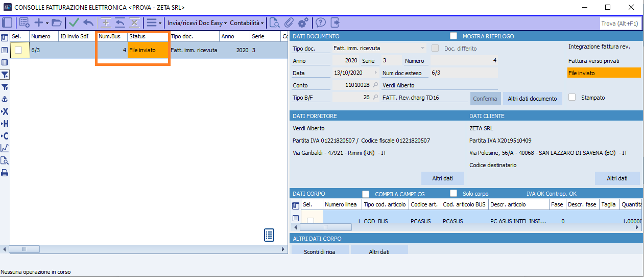Click the printer icon in left sidebar
This screenshot has width=644, height=279.
point(5,173)
